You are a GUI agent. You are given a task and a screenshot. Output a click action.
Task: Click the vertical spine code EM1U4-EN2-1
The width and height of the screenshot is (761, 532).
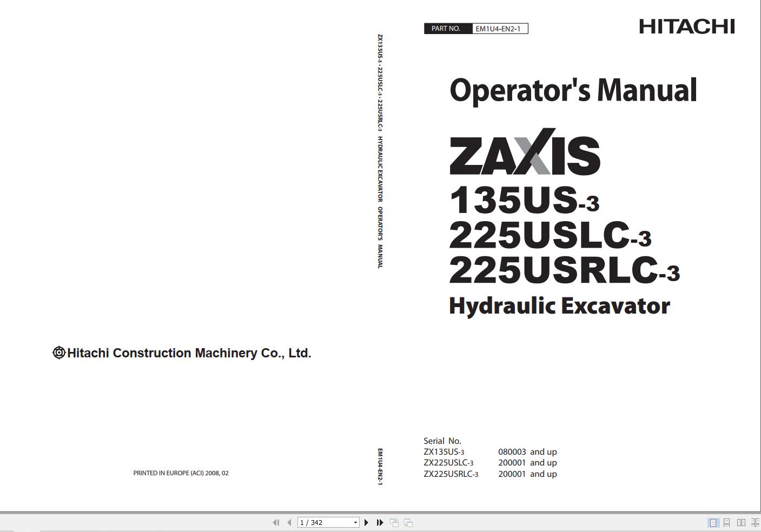coord(380,467)
